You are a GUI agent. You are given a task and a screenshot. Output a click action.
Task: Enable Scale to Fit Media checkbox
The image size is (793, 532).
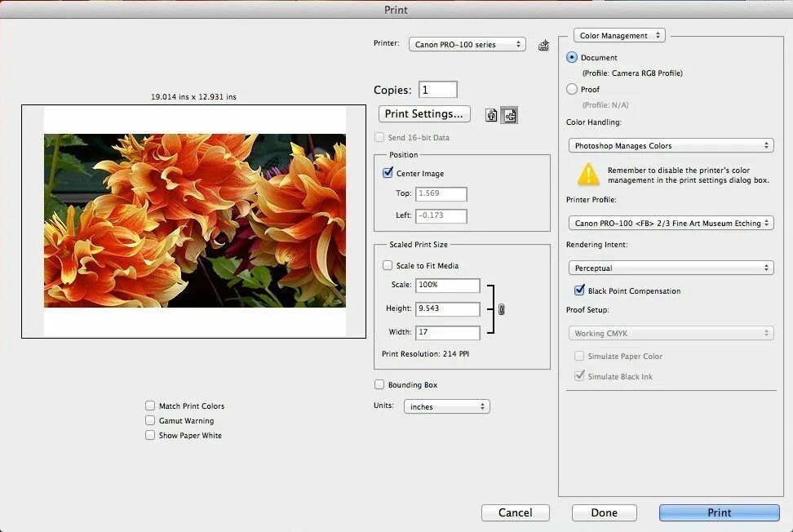tap(388, 265)
